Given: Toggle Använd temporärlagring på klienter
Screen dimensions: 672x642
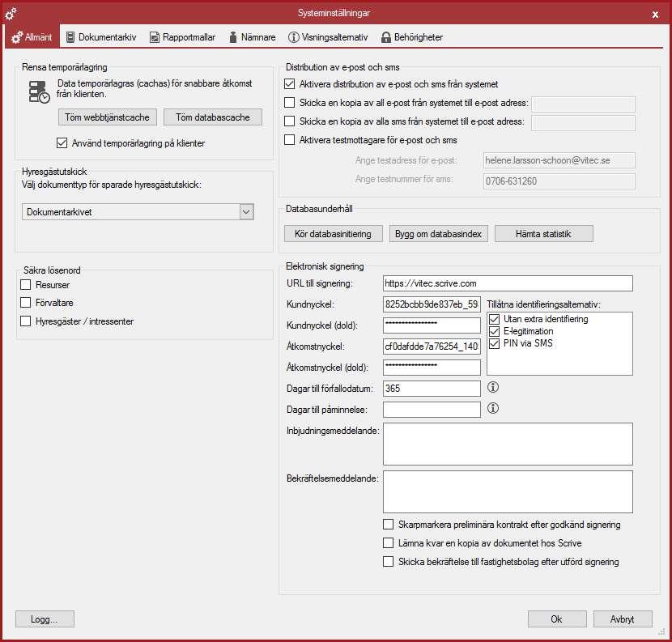Looking at the screenshot, I should coord(62,143).
